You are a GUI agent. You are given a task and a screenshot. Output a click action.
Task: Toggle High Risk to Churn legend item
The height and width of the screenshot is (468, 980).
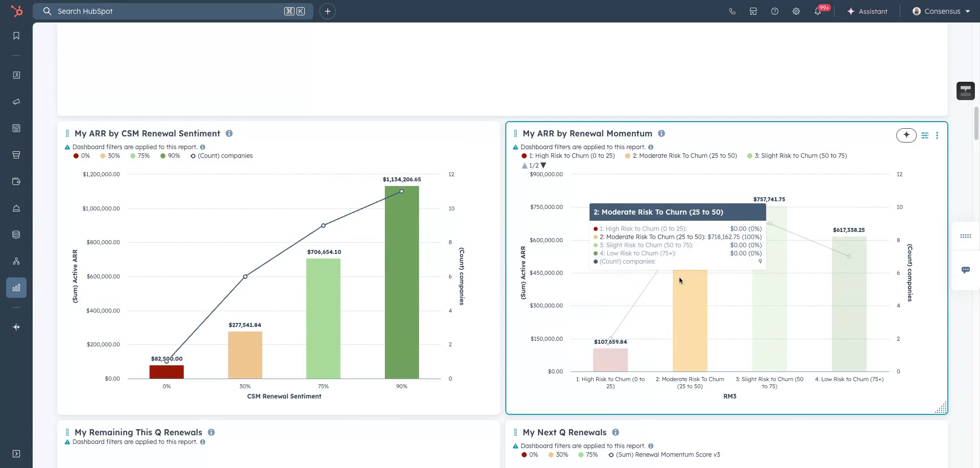click(568, 156)
